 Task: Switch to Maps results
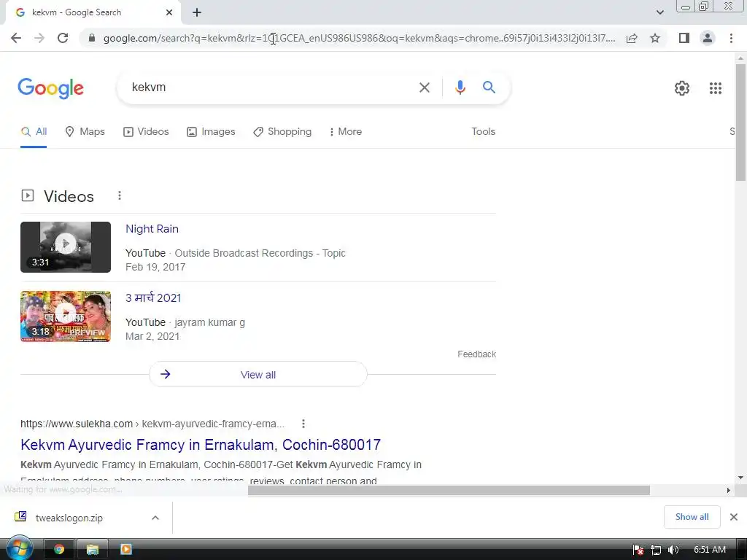tap(85, 132)
